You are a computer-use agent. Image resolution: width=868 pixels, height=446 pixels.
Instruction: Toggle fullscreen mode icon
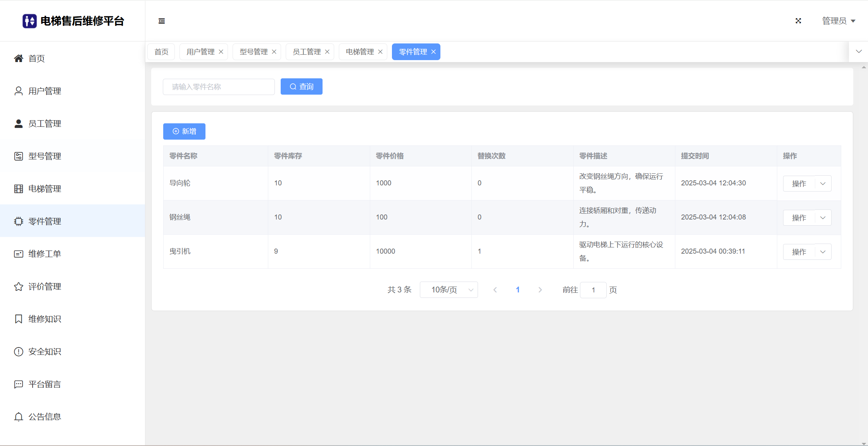click(x=798, y=21)
